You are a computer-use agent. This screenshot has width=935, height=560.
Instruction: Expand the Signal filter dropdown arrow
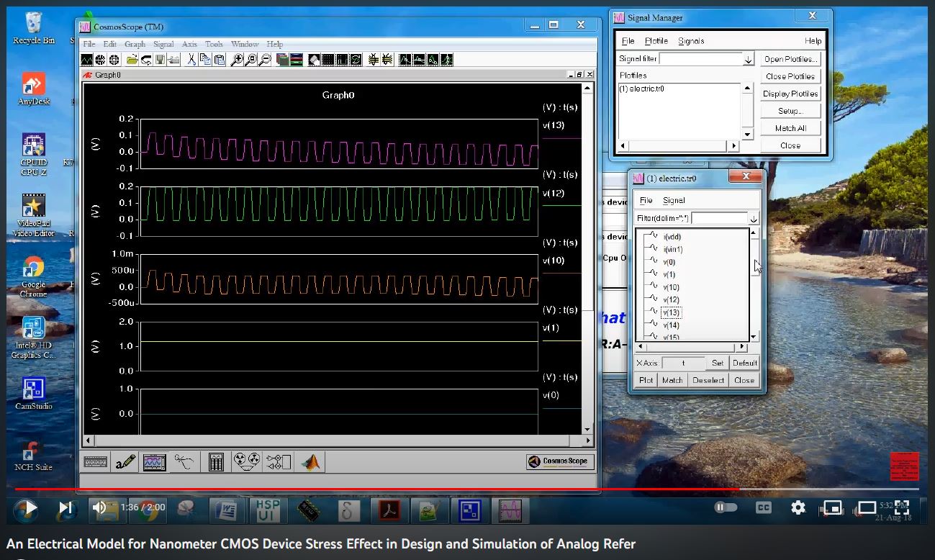click(749, 60)
